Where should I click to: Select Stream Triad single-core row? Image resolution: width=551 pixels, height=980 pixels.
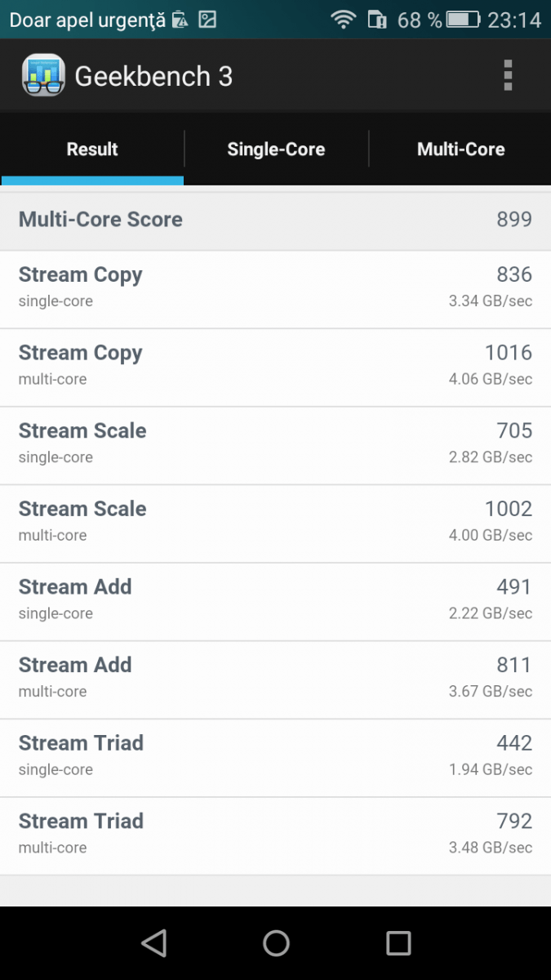pyautogui.click(x=275, y=759)
